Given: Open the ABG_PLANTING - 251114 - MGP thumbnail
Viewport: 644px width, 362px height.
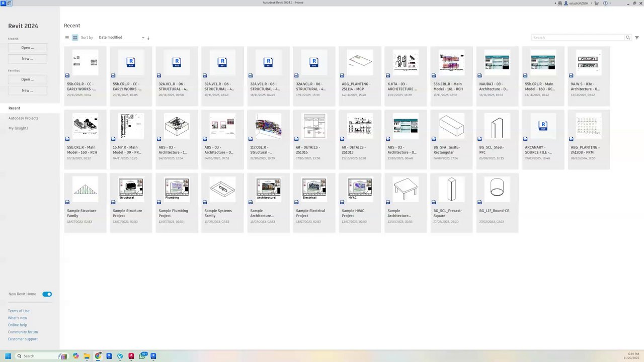Looking at the screenshot, I should coord(360,62).
